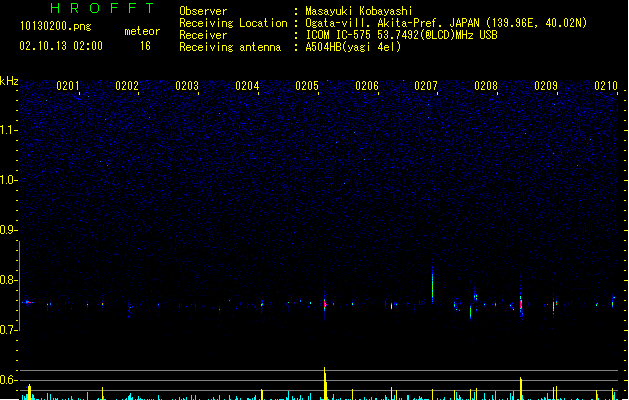The height and width of the screenshot is (400, 629).
Task: Click time marker 0201
Action: click(68, 86)
